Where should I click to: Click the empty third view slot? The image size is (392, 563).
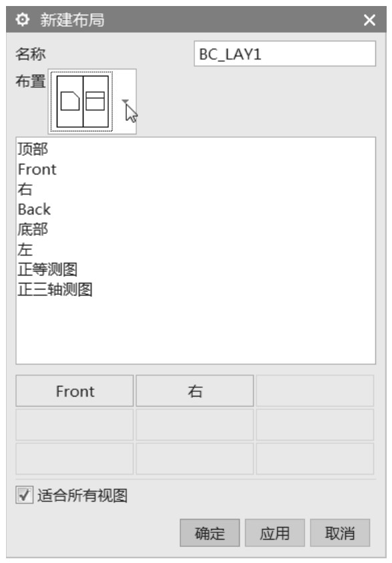(x=315, y=390)
